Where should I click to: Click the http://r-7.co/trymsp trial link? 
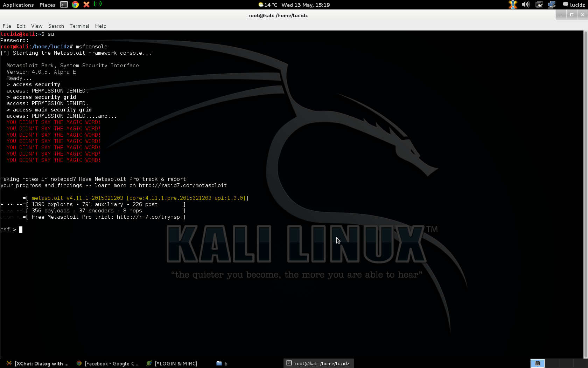148,217
